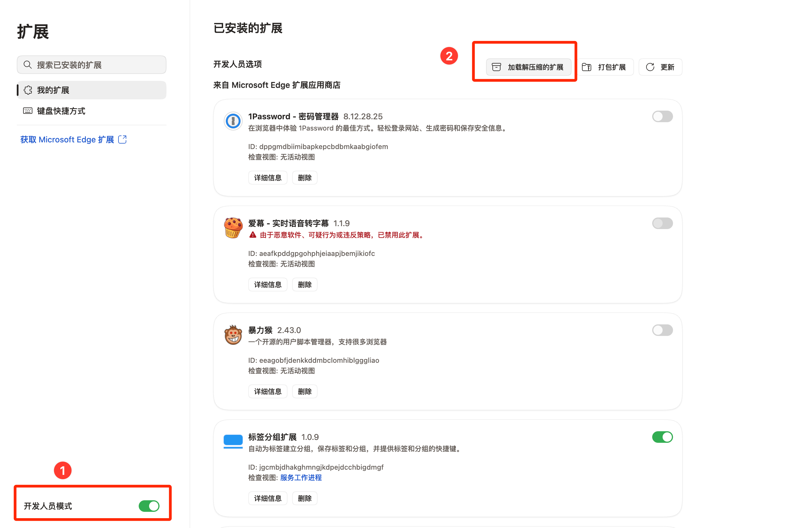812x528 pixels.
Task: Click the 标签分组扩展 blue icon
Action: point(233,441)
